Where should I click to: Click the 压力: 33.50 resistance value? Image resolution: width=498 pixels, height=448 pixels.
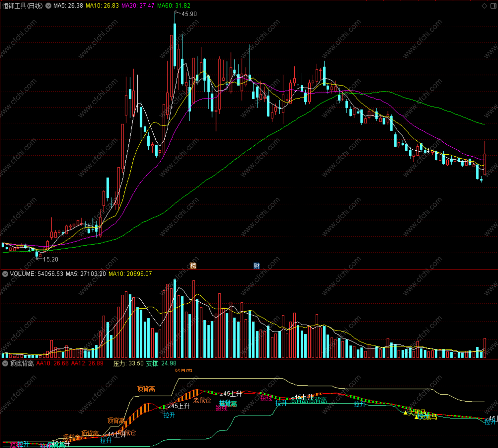[128, 363]
